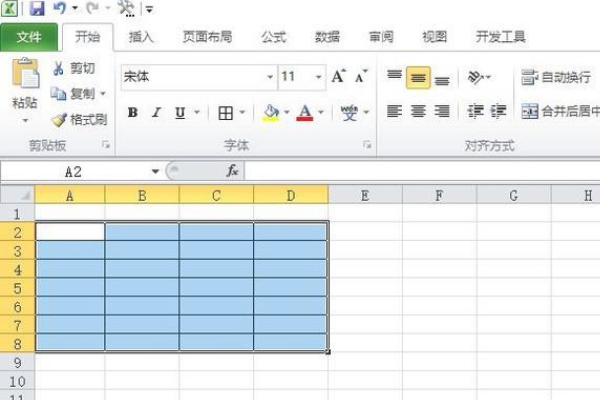Click the 粘贴 paste clipboard icon
The height and width of the screenshot is (400, 600).
point(25,73)
